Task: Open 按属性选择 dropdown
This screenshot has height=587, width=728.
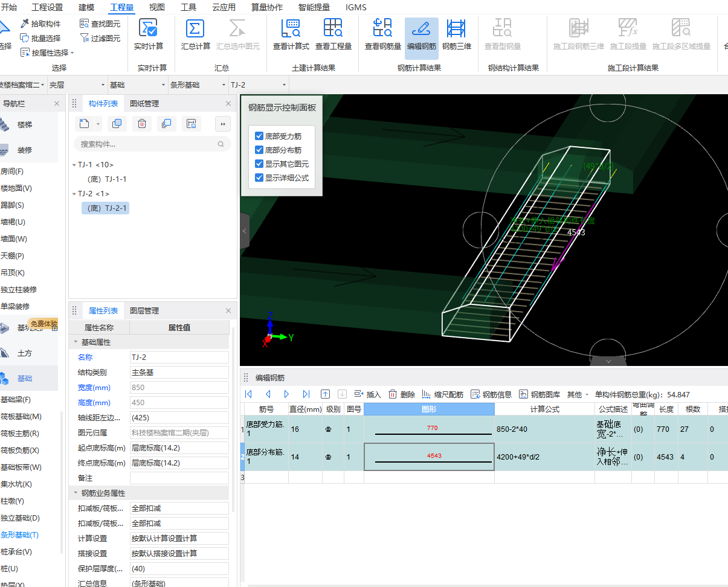Action: [47, 53]
